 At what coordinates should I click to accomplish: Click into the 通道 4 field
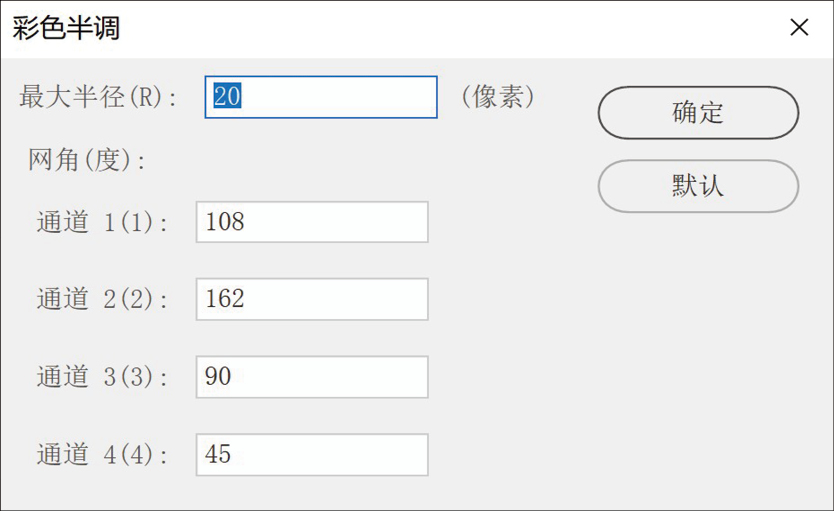tap(312, 455)
